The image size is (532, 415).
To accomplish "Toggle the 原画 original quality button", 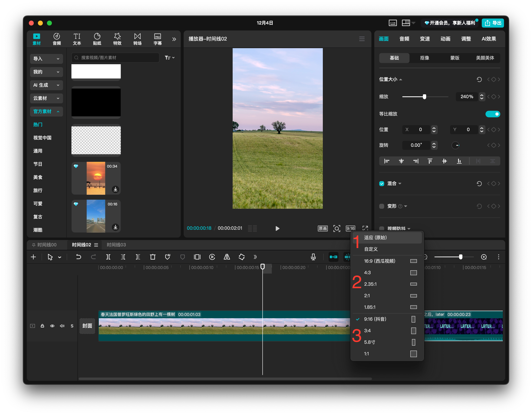I will [323, 228].
